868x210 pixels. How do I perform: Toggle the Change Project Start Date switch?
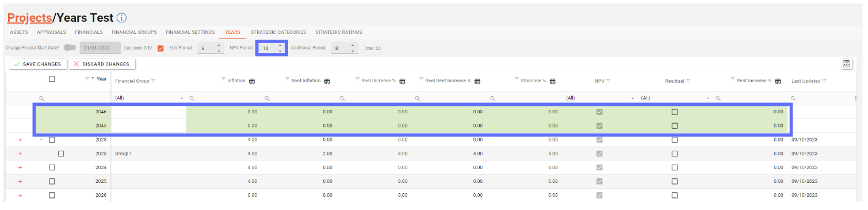(70, 48)
